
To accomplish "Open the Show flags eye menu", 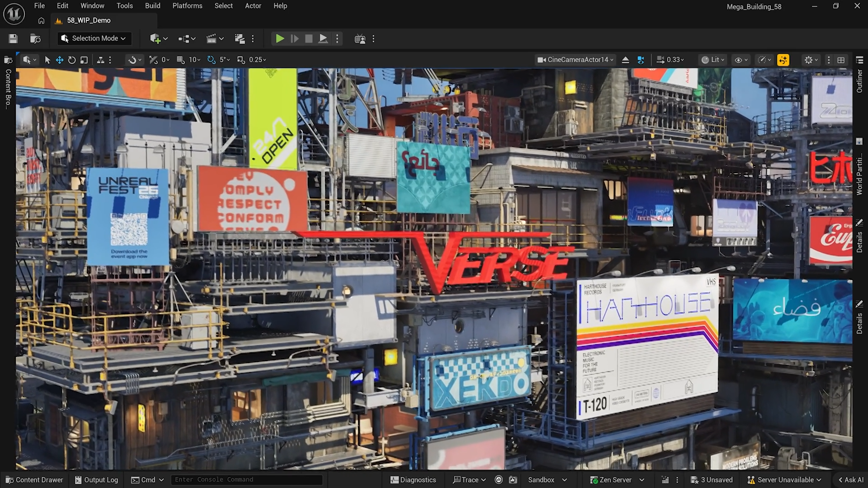I will [741, 60].
